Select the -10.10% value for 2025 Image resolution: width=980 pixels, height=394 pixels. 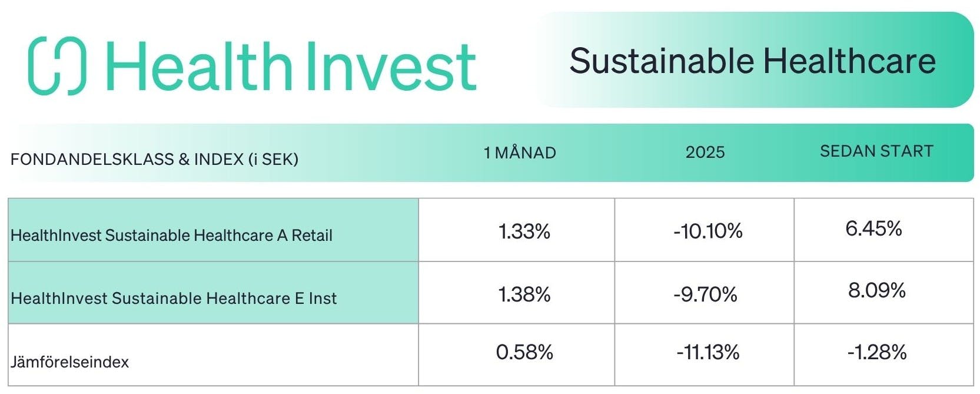click(x=707, y=231)
